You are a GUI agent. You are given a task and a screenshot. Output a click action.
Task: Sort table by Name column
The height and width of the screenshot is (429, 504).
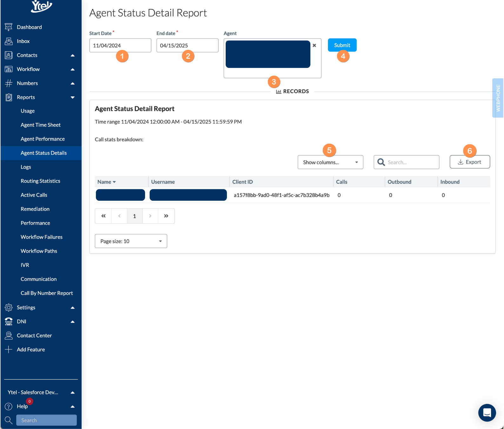[107, 182]
